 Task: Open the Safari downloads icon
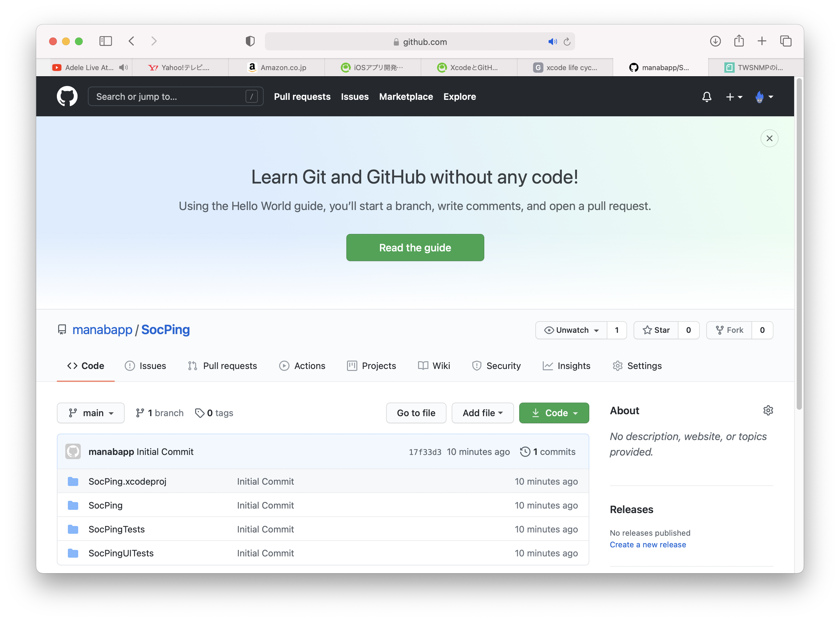[715, 41]
